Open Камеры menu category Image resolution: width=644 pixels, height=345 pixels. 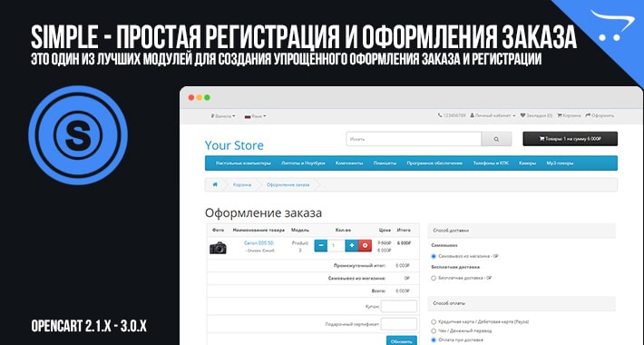527,163
